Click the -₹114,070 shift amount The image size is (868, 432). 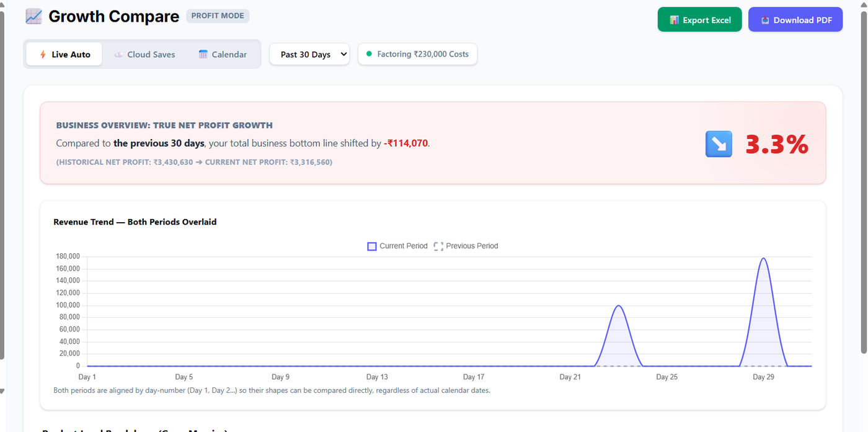pos(405,143)
